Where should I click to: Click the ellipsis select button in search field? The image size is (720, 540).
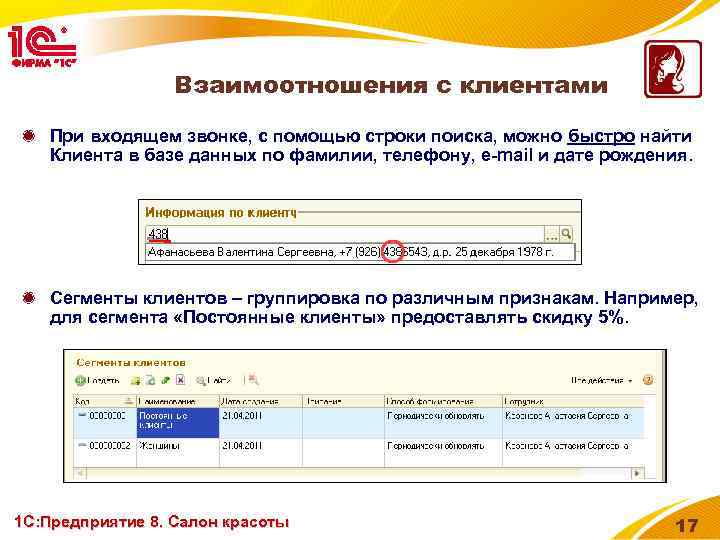point(551,235)
